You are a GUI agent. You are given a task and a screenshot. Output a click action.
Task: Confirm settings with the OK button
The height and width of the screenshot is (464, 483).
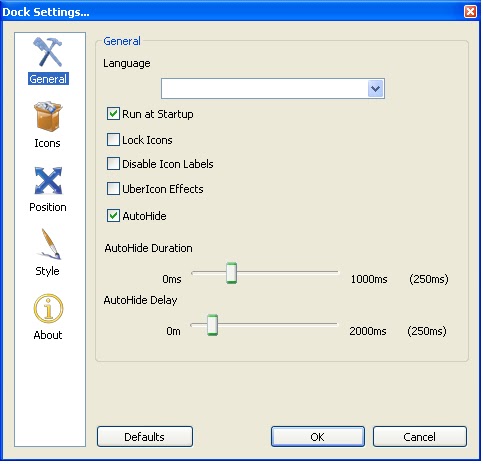coord(318,437)
